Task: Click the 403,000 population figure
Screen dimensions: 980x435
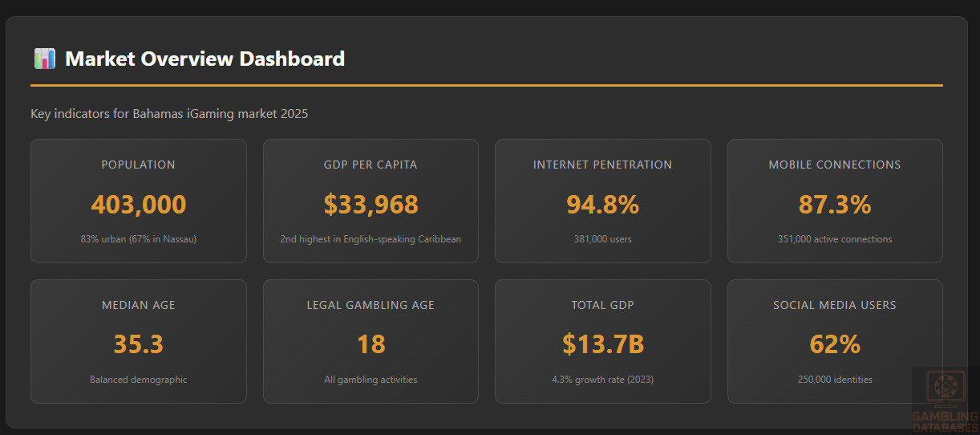Action: 138,205
